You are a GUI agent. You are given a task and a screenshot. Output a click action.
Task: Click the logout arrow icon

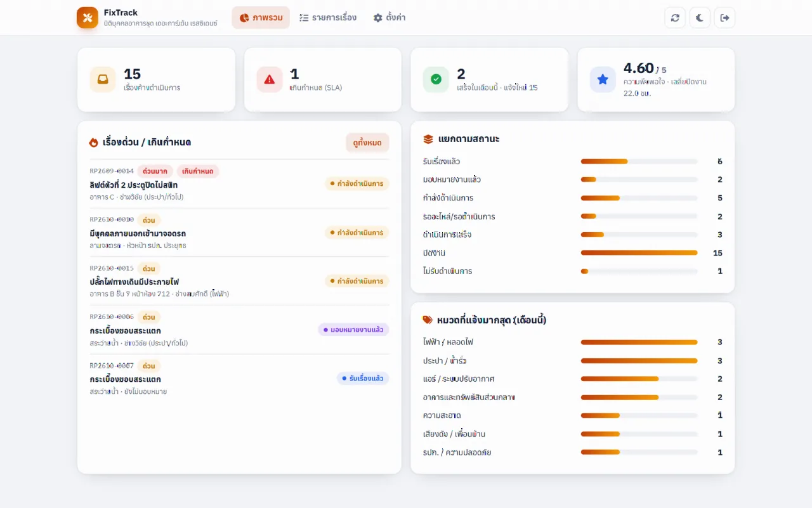pyautogui.click(x=724, y=18)
